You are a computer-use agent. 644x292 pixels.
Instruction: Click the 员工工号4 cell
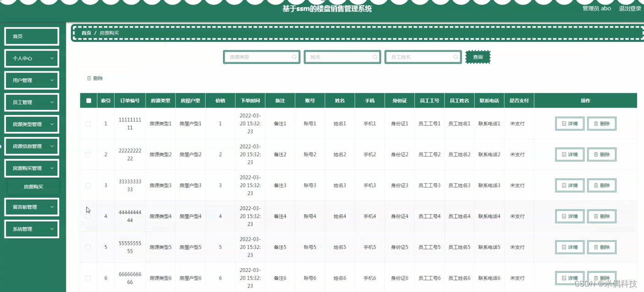[429, 216]
